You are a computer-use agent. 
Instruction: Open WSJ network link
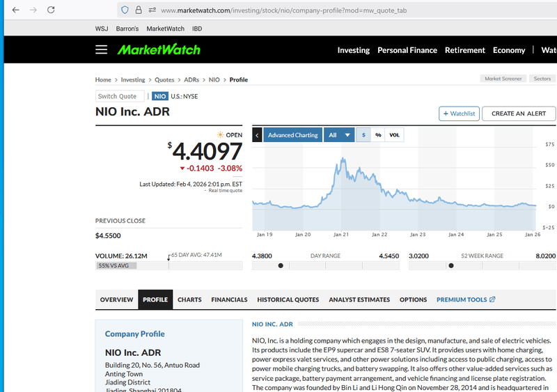click(x=102, y=29)
